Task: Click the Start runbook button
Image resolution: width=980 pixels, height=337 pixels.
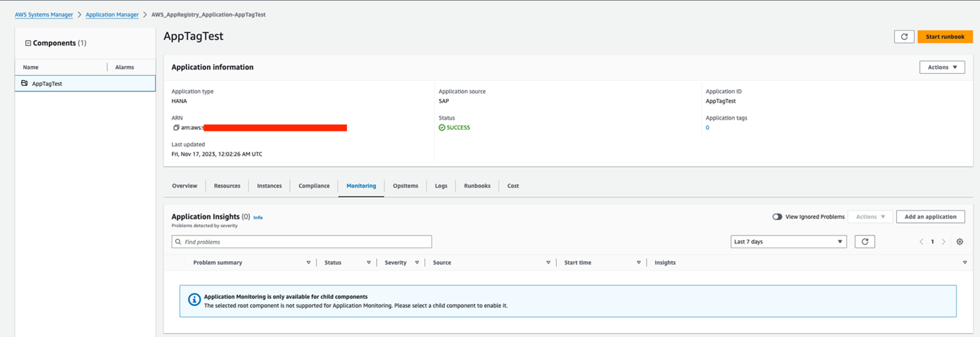Action: click(945, 37)
